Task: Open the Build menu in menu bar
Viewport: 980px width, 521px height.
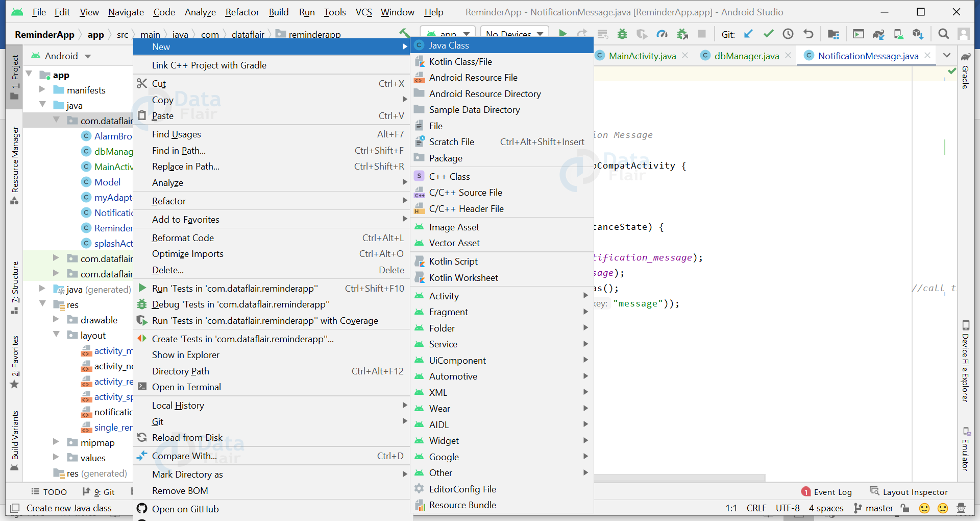Action: pyautogui.click(x=279, y=12)
